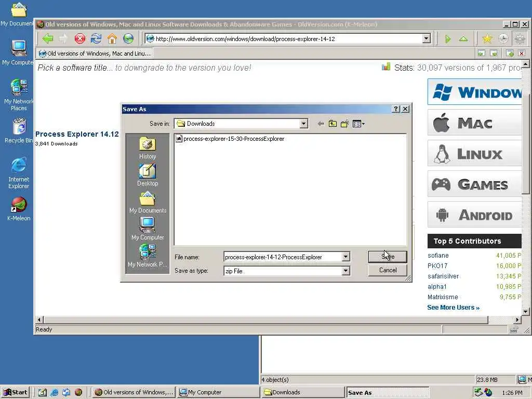Open the Start menu
This screenshot has height=399, width=532.
(x=16, y=392)
